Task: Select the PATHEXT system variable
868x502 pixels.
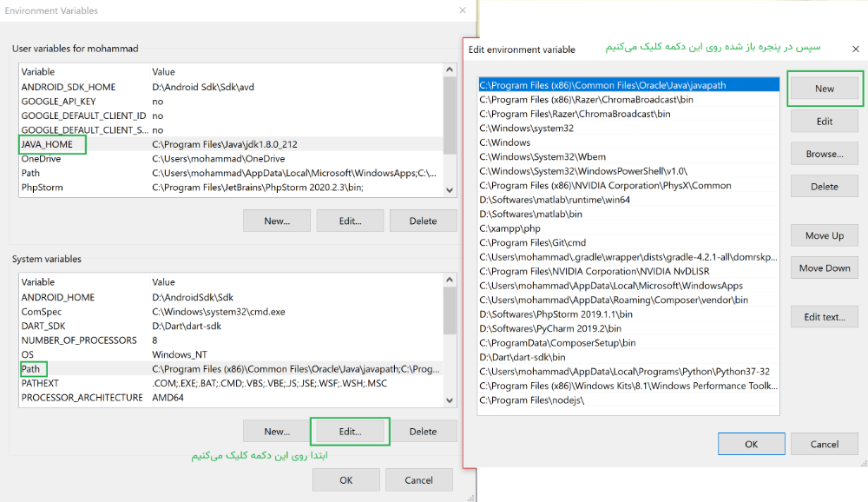Action: (x=231, y=383)
